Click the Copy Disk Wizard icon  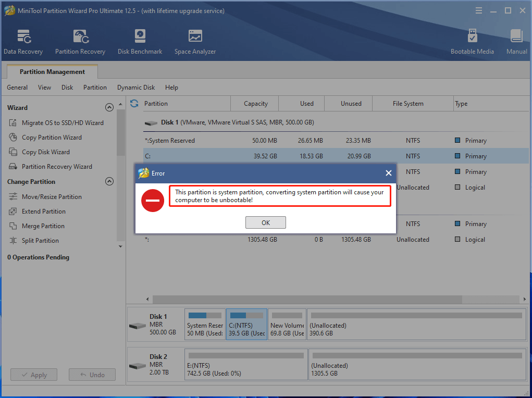point(13,152)
